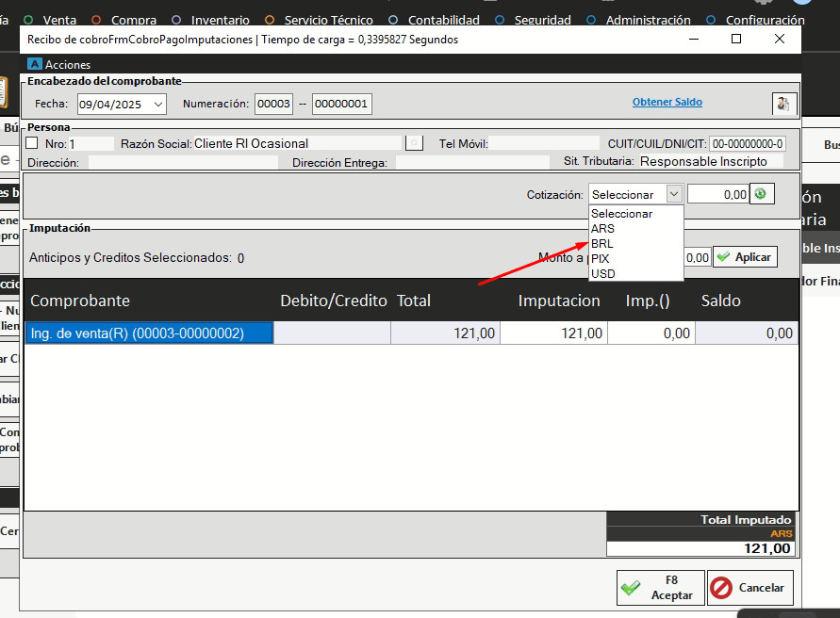The width and height of the screenshot is (840, 618).
Task: Collapse the Cotización combo box arrow
Action: (673, 194)
